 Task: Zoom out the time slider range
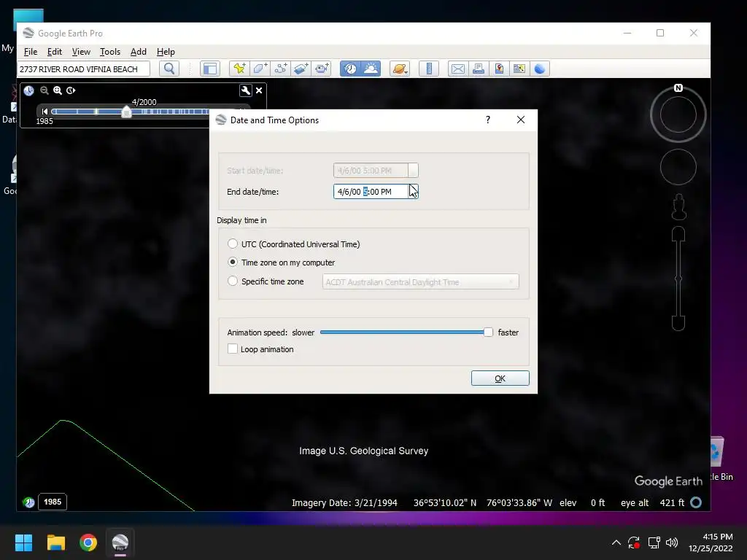tap(44, 90)
